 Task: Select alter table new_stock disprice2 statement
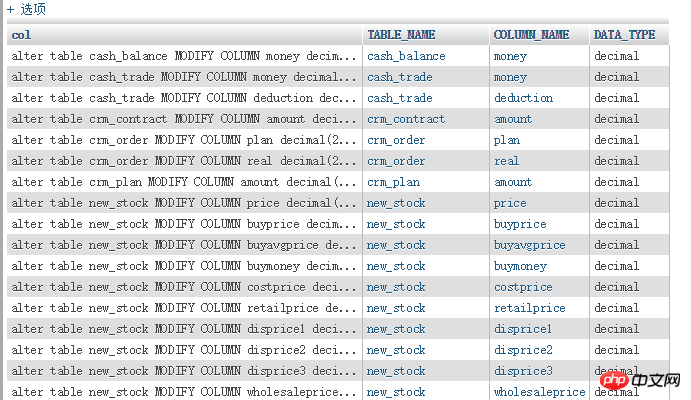tap(184, 350)
